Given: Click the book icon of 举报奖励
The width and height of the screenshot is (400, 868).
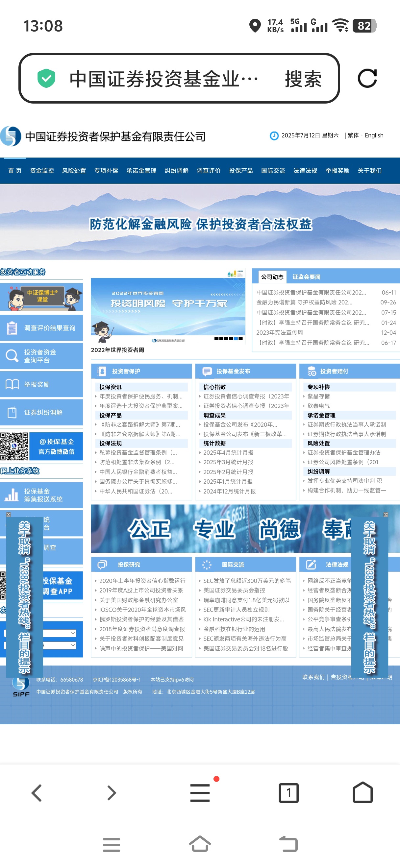Looking at the screenshot, I should tap(12, 384).
